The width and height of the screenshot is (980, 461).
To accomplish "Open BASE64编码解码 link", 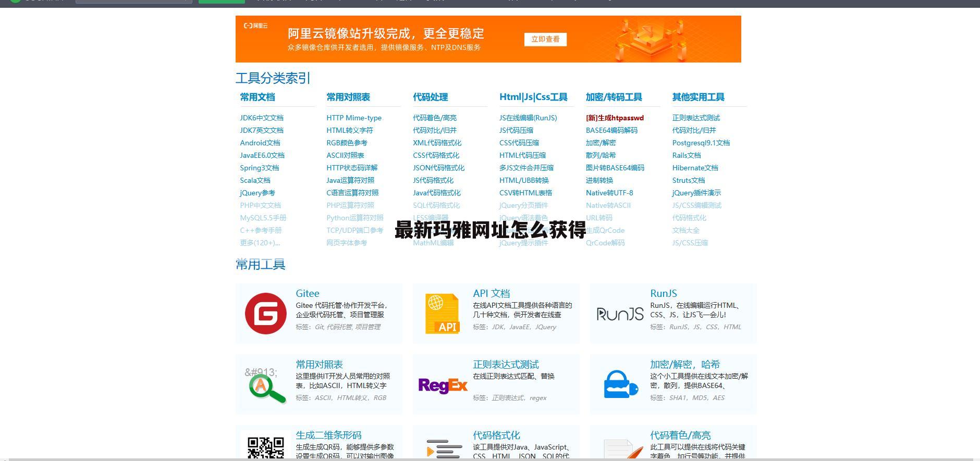I will click(611, 130).
